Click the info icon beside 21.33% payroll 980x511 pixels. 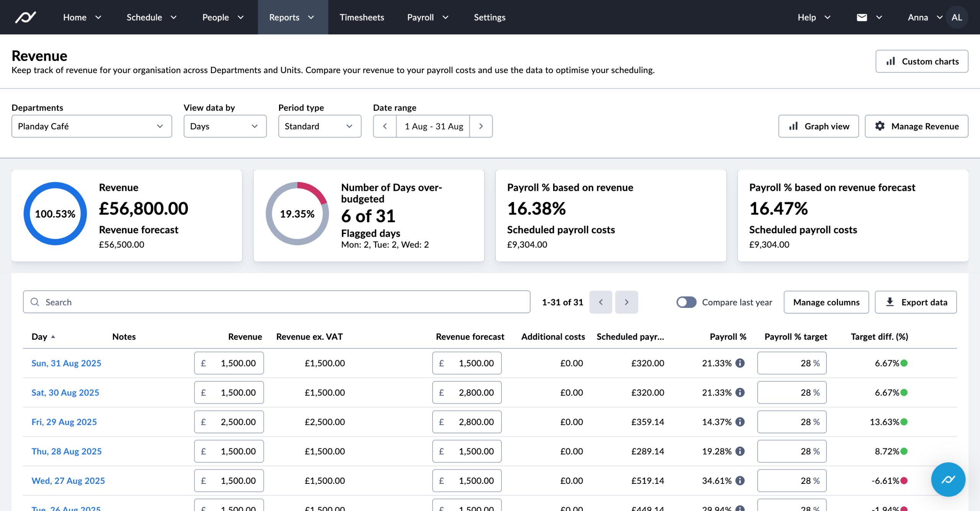click(x=740, y=363)
